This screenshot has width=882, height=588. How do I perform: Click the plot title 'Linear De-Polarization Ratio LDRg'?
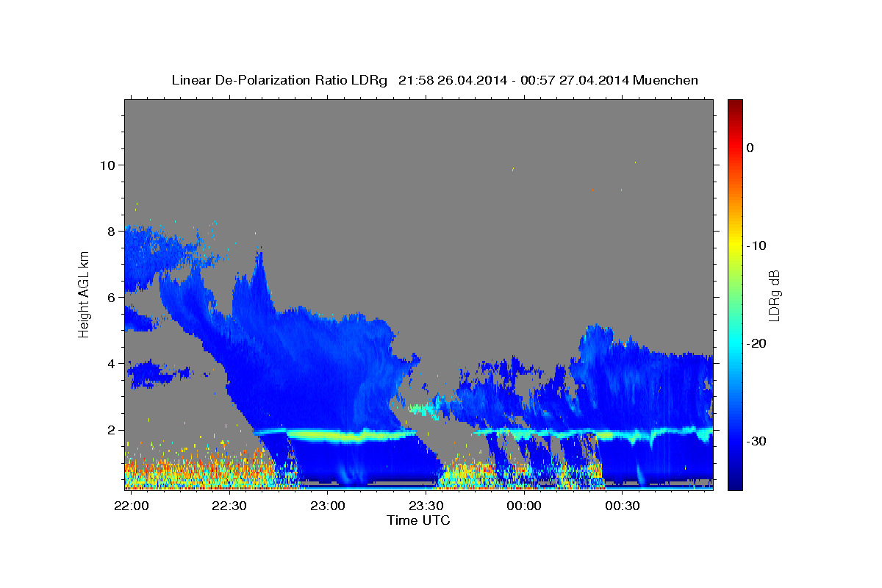(x=279, y=80)
